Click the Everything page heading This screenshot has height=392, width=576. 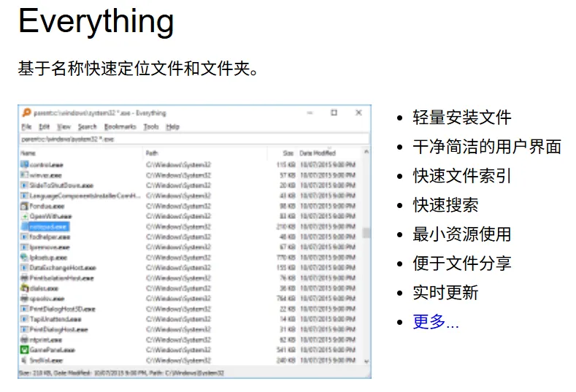coord(96,21)
